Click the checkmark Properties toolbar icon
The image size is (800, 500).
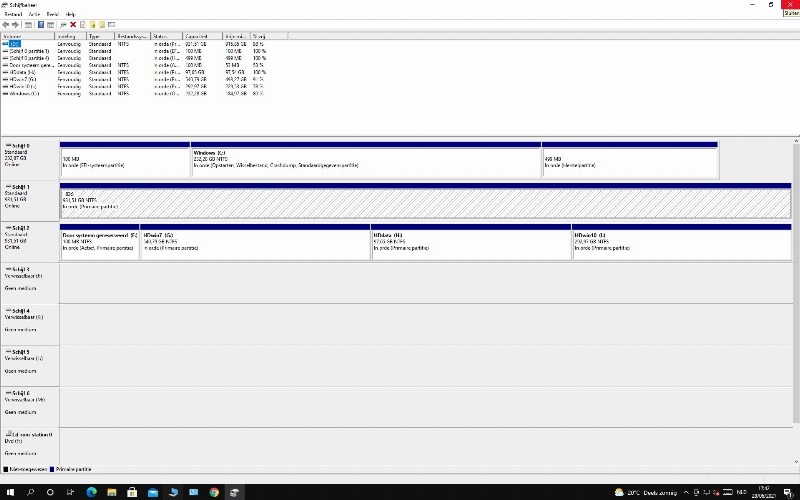(x=83, y=24)
